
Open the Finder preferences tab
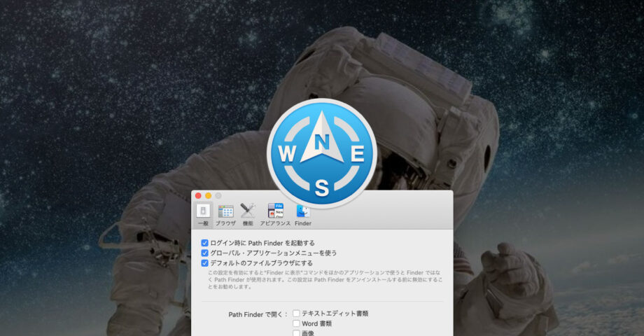(x=303, y=215)
